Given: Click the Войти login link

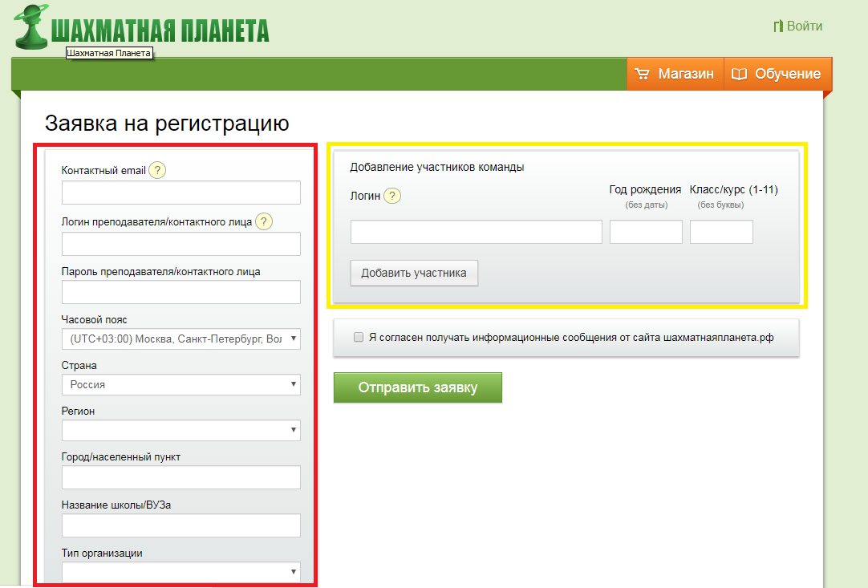Looking at the screenshot, I should [804, 26].
